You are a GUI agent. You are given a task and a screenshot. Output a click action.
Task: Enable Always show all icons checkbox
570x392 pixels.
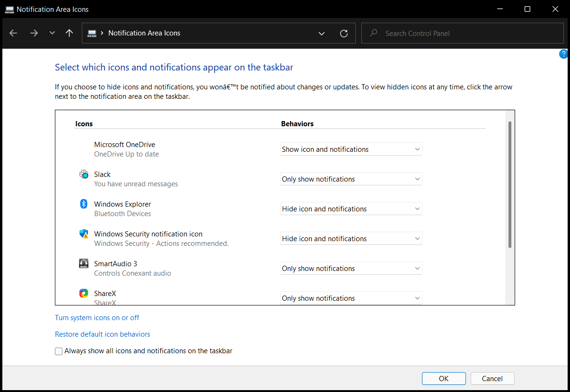(x=59, y=351)
